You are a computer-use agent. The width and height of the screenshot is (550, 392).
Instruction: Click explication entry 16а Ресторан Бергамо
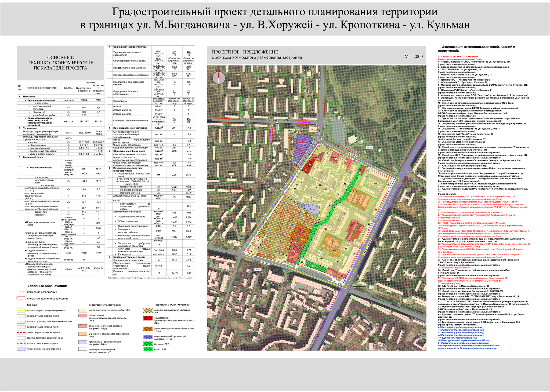[462, 139]
